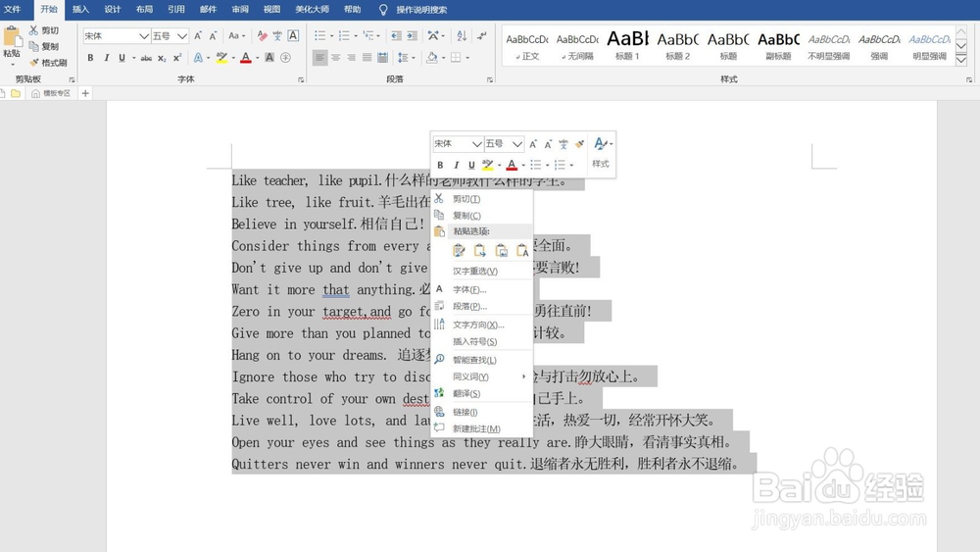Viewport: 980px width, 552px height.
Task: Toggle Bold in floating mini toolbar
Action: [x=440, y=165]
